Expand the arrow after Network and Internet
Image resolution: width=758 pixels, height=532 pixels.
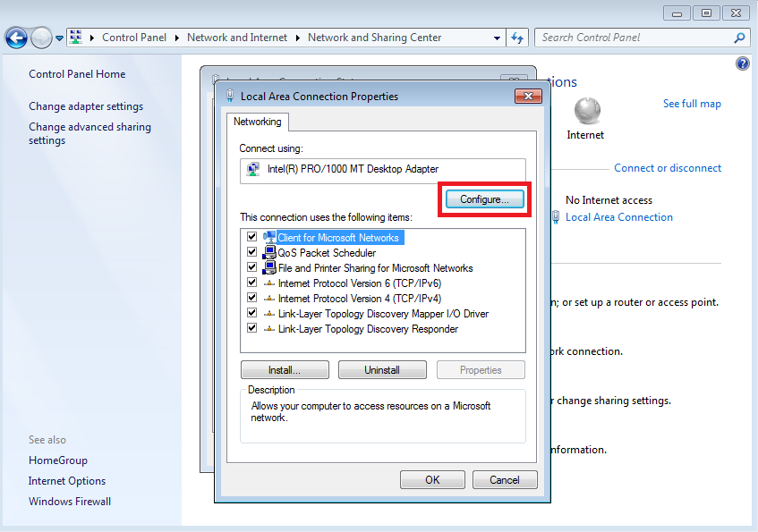click(298, 38)
